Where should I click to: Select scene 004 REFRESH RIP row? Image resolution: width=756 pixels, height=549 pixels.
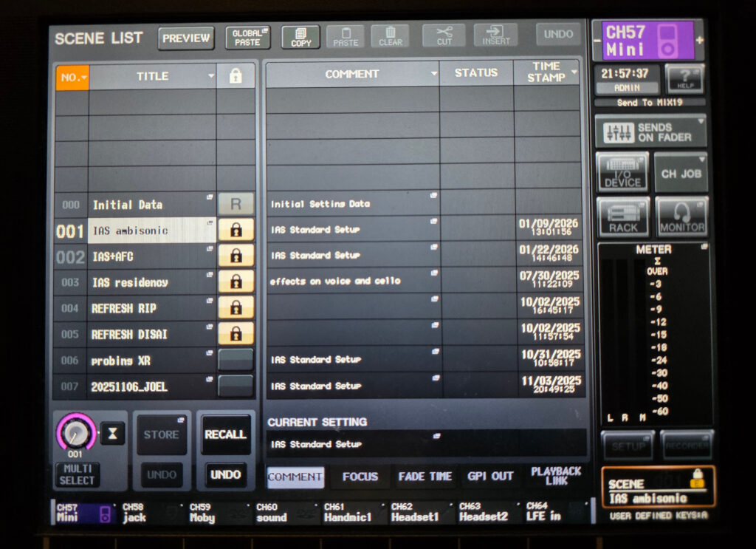(x=151, y=308)
